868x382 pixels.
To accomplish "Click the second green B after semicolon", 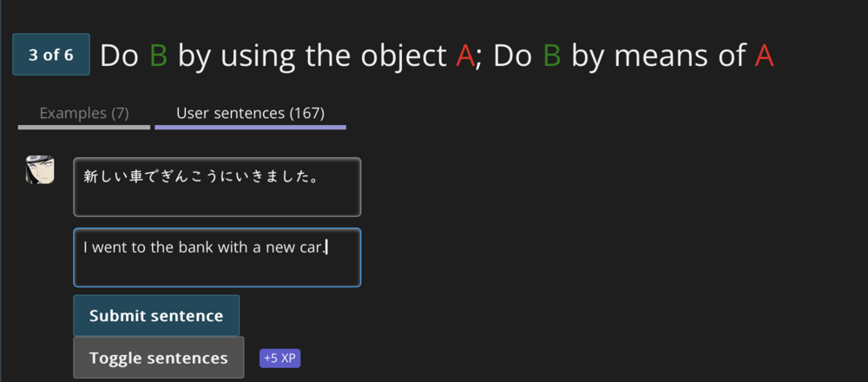I will (x=552, y=56).
